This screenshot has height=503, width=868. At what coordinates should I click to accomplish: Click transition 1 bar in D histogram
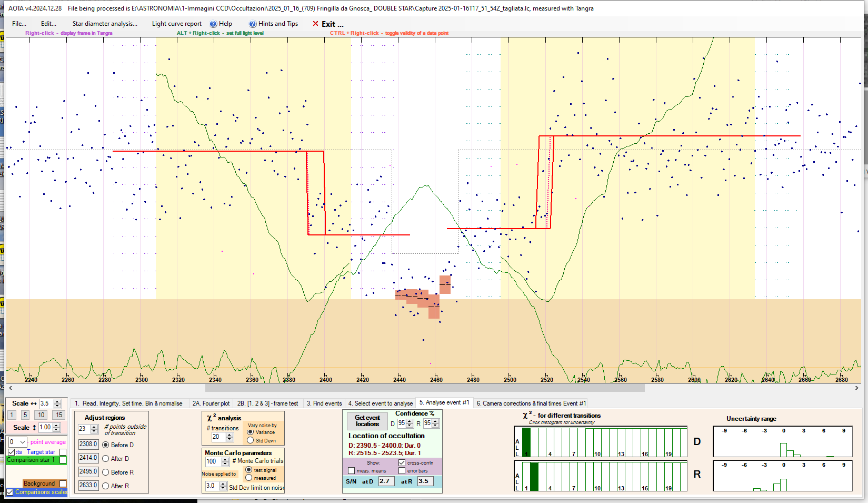pos(526,442)
